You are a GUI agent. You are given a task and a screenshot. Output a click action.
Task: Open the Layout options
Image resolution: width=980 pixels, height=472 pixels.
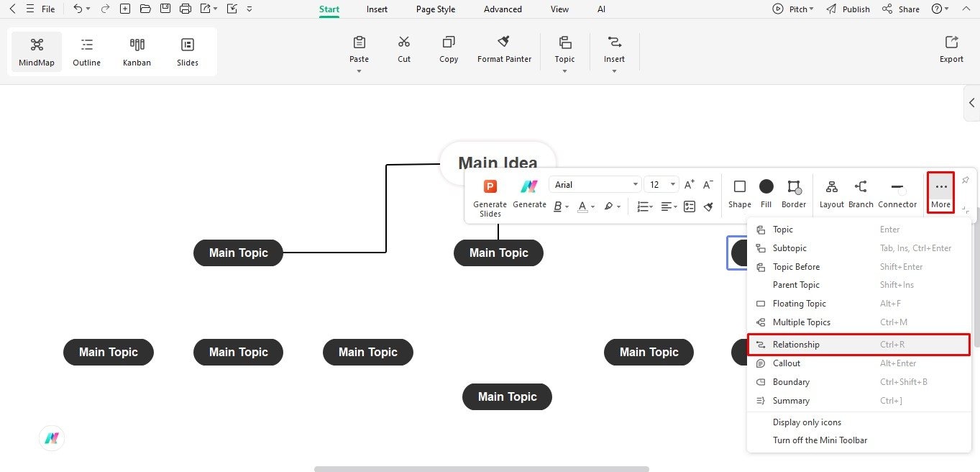point(832,194)
